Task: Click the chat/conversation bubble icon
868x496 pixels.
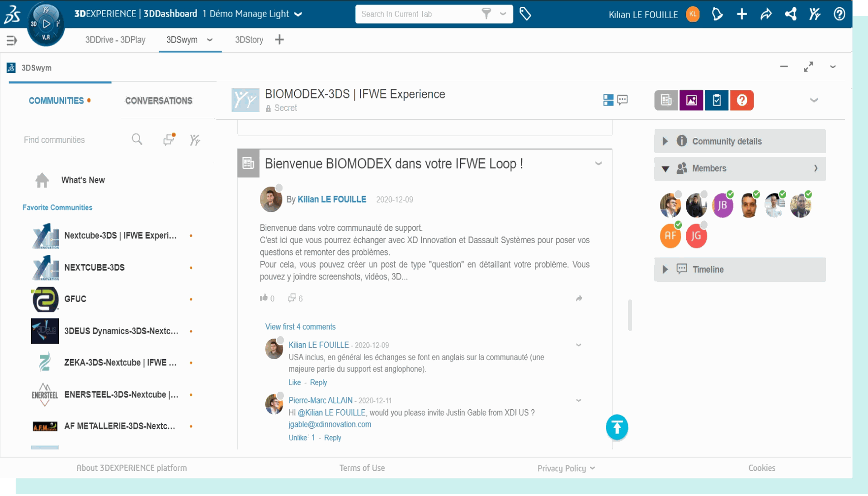Action: coord(623,99)
